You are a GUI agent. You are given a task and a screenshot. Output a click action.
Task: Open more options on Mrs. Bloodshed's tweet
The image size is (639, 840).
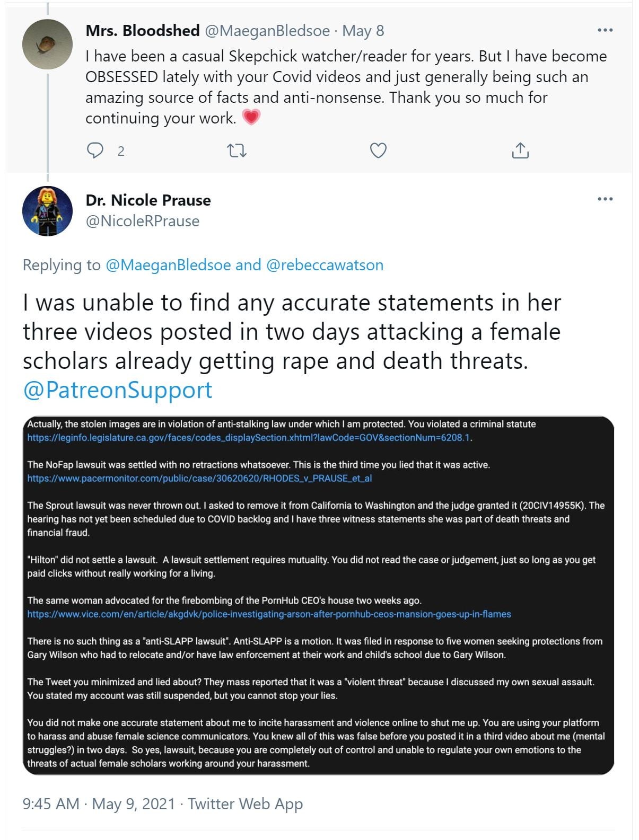[605, 30]
